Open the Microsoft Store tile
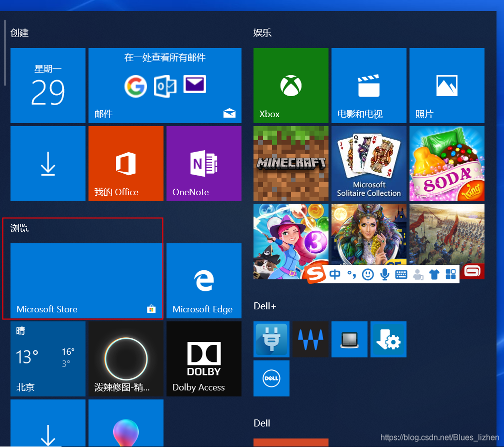Viewport: 504px width, 447px height. [x=86, y=281]
